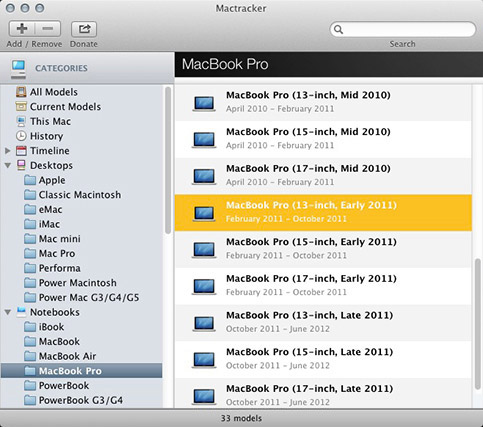The image size is (483, 427).
Task: Select the iMac folder
Action: tap(81, 224)
